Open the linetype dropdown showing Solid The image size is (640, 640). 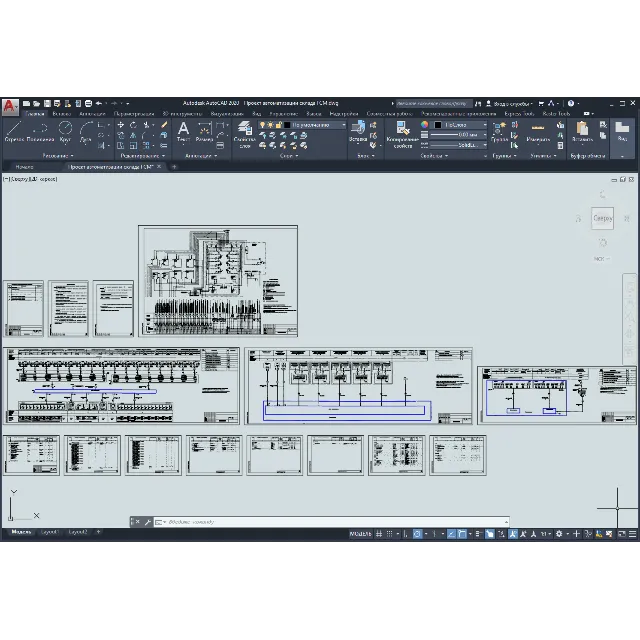point(459,145)
